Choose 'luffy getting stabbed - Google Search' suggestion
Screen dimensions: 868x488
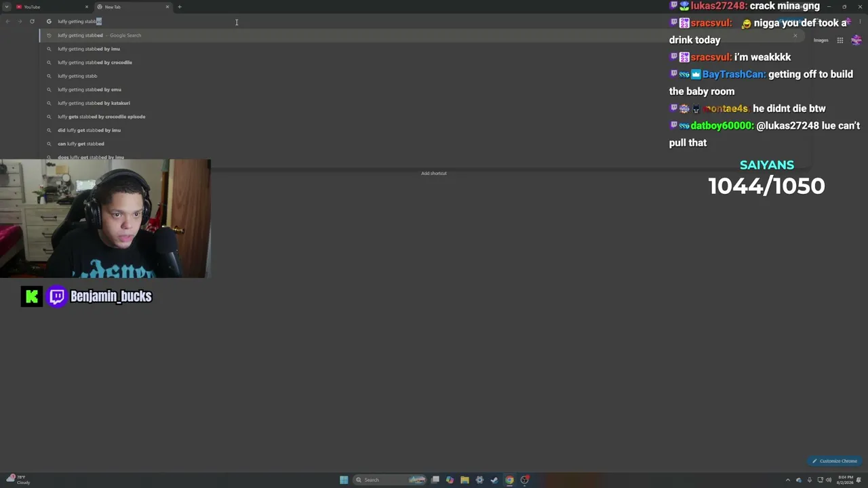420,35
